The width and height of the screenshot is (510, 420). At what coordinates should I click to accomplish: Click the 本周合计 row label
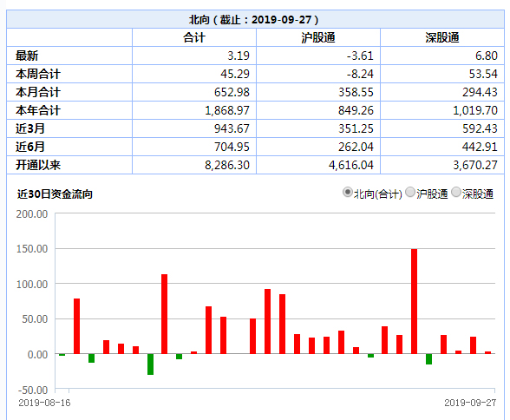38,74
